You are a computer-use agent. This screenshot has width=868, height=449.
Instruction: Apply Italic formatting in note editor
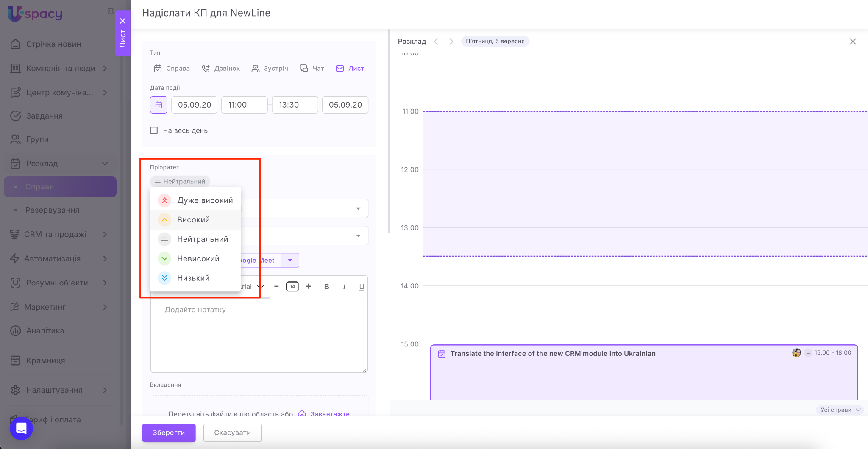point(344,287)
